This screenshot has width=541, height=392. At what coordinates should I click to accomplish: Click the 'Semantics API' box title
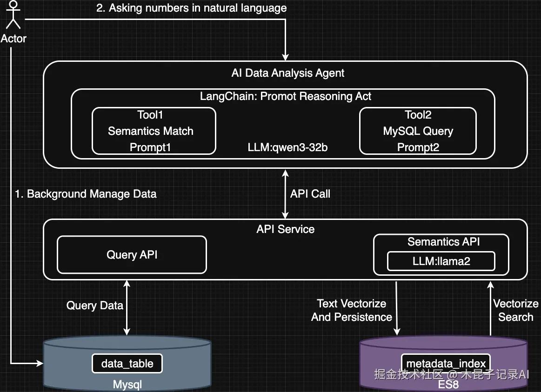443,242
